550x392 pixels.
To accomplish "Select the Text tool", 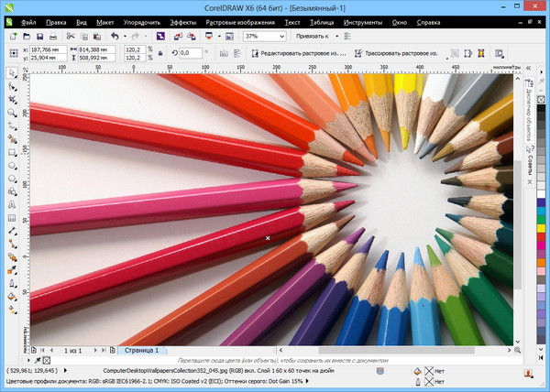I will point(12,205).
